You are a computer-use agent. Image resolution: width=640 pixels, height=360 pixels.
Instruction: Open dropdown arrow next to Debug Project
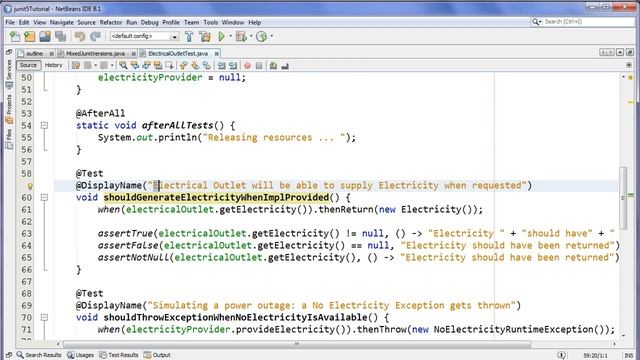pyautogui.click(x=251, y=36)
